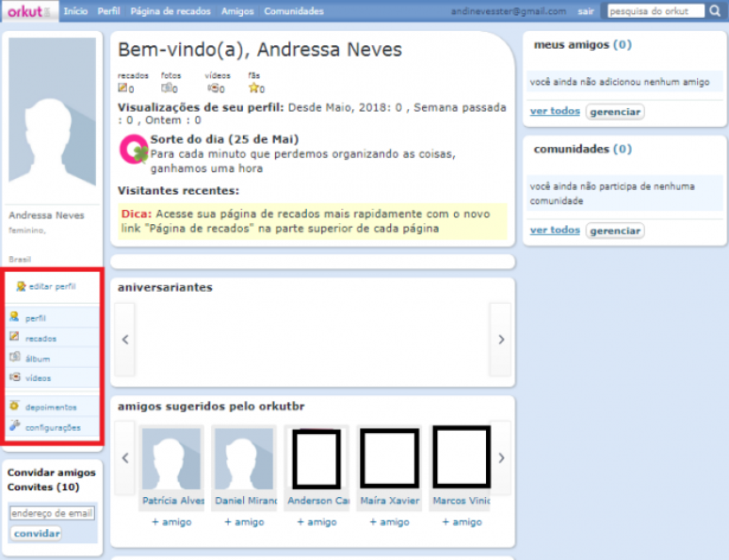The height and width of the screenshot is (560, 729).
Task: Click ver todos link under meus amigos
Action: point(555,111)
